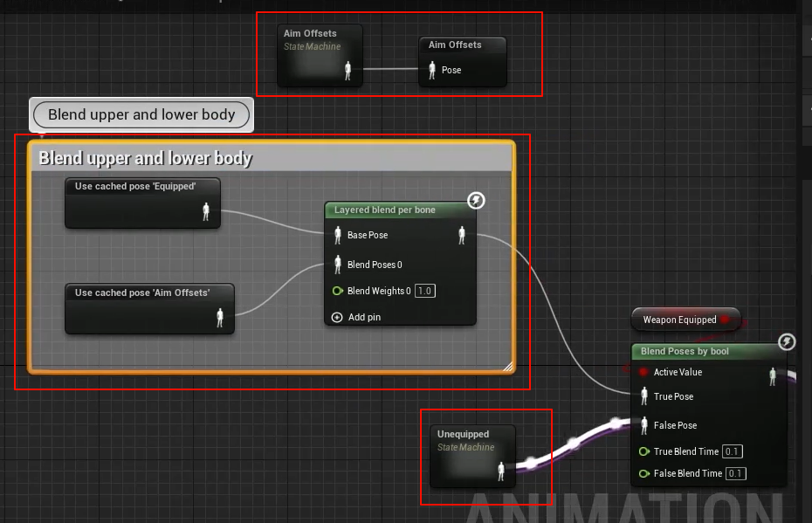Click the Aim Offsets State Machine node

(x=320, y=55)
